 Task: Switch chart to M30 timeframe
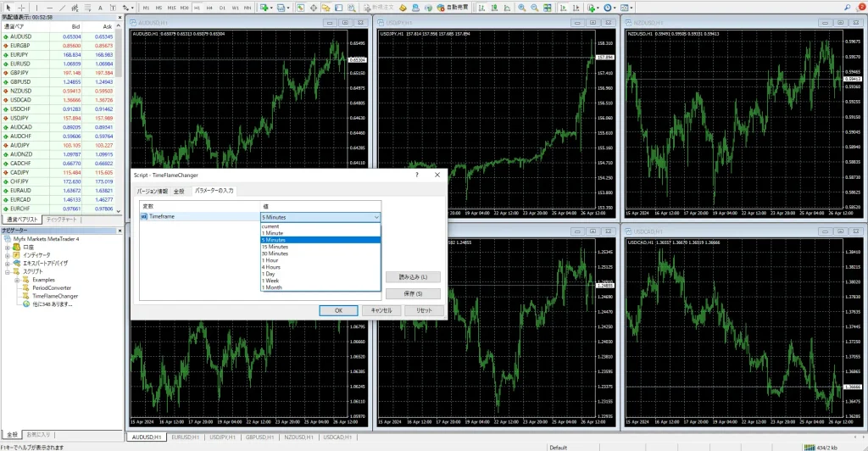point(184,8)
